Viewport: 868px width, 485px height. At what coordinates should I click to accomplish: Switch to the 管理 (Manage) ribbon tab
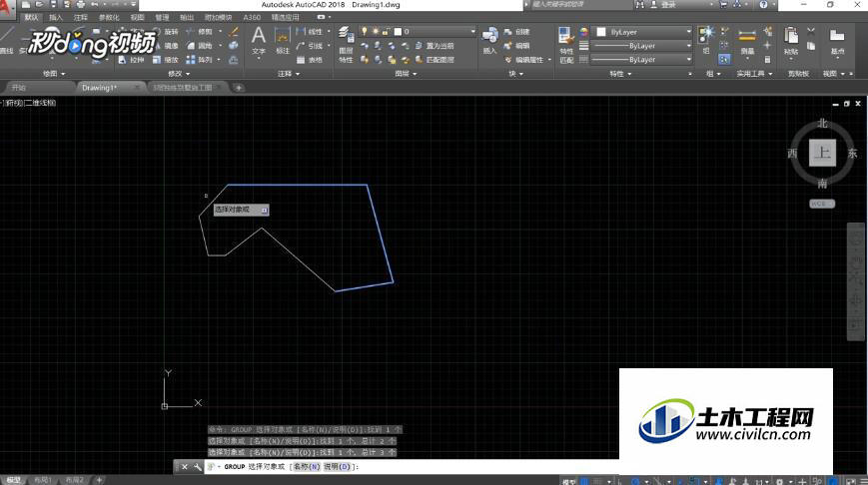point(162,17)
